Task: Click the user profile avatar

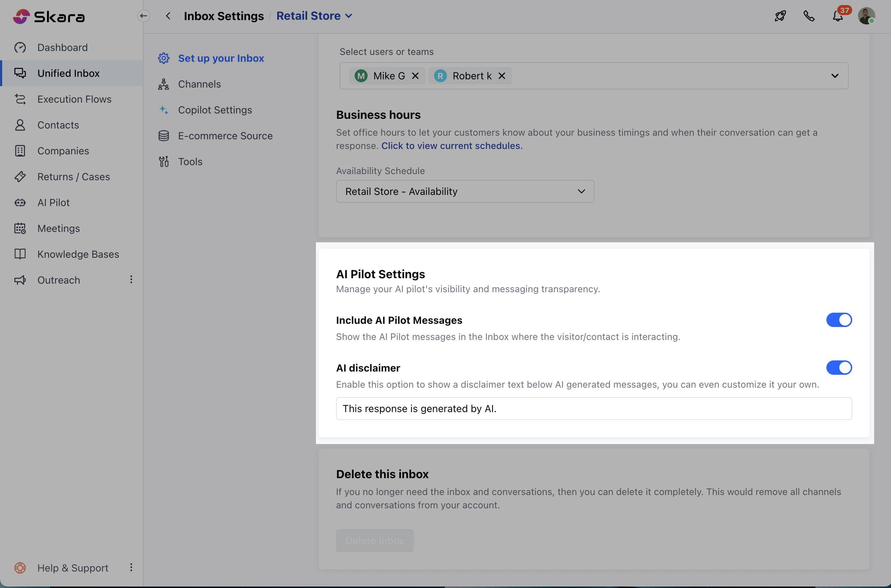Action: coord(866,16)
